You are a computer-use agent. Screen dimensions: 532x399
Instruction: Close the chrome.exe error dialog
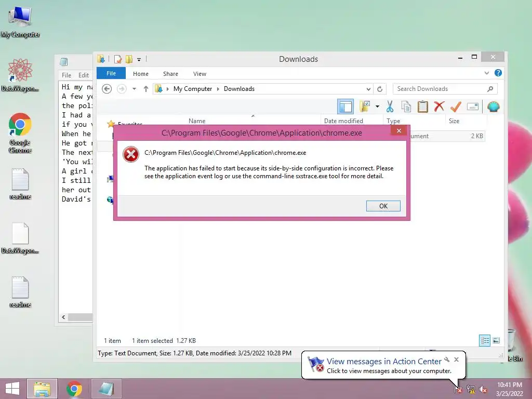(x=399, y=130)
